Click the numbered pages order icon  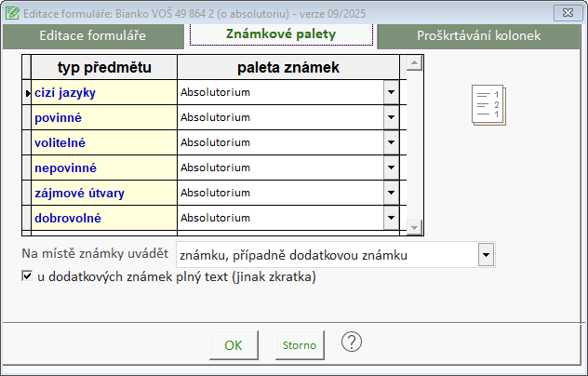488,105
